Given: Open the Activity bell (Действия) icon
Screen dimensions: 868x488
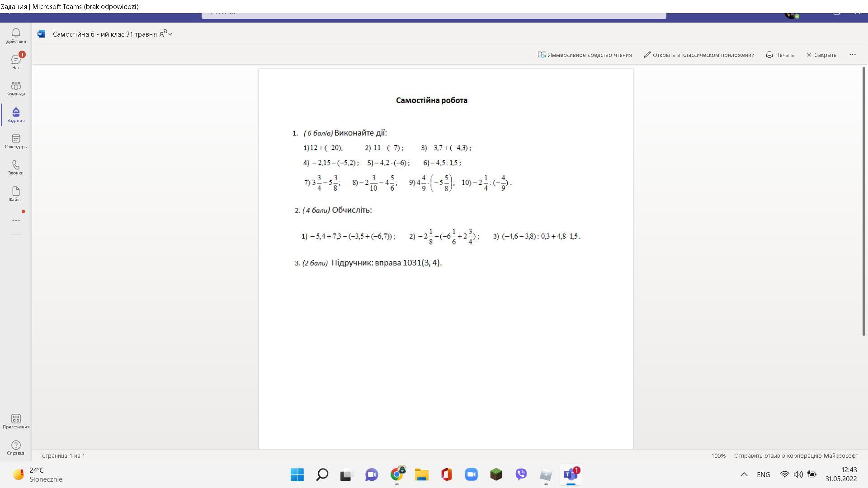Looking at the screenshot, I should tap(16, 35).
